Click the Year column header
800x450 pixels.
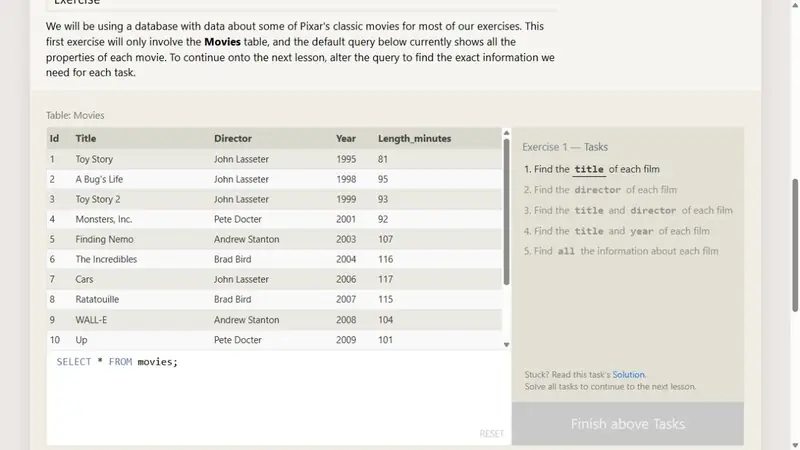tap(346, 138)
